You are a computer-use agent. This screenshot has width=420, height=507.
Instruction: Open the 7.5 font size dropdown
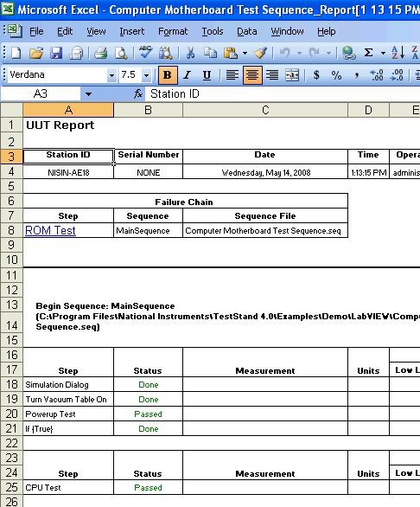146,75
